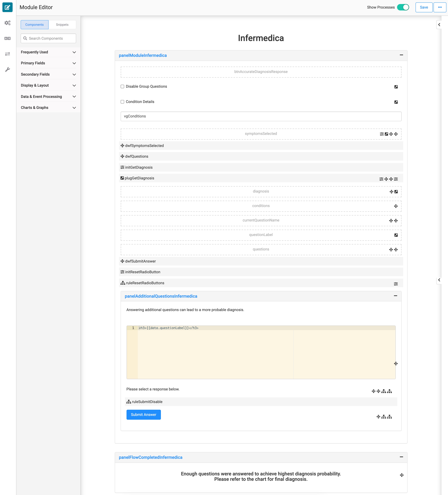The width and height of the screenshot is (448, 495).
Task: Expand the lower right side panel arrow
Action: tap(439, 280)
